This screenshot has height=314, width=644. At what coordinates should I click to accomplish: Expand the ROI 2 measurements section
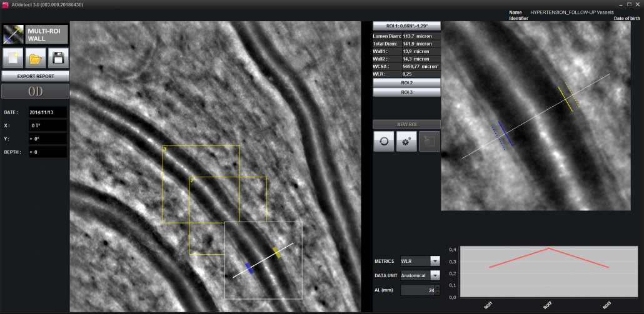coord(406,82)
